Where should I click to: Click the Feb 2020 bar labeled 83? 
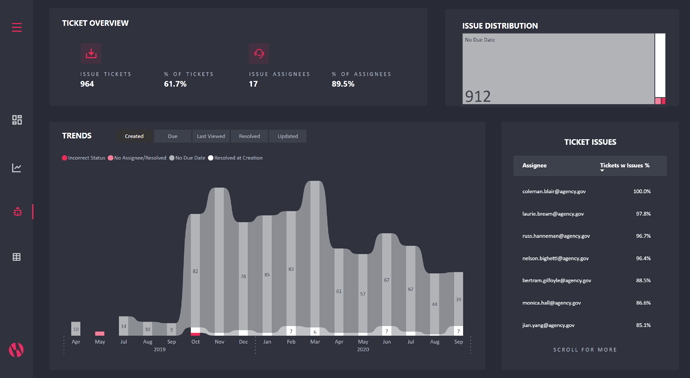(x=291, y=268)
